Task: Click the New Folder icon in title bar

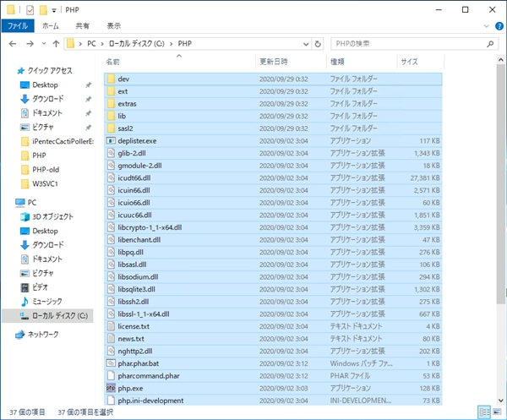Action: click(43, 10)
